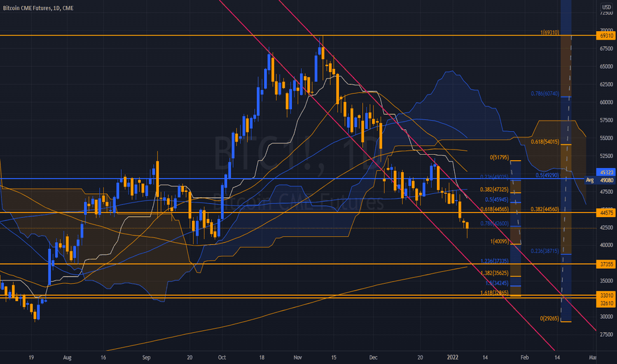This screenshot has height=364, width=617.
Task: Click the 0.382(47325) Fibonacci level label
Action: point(495,189)
